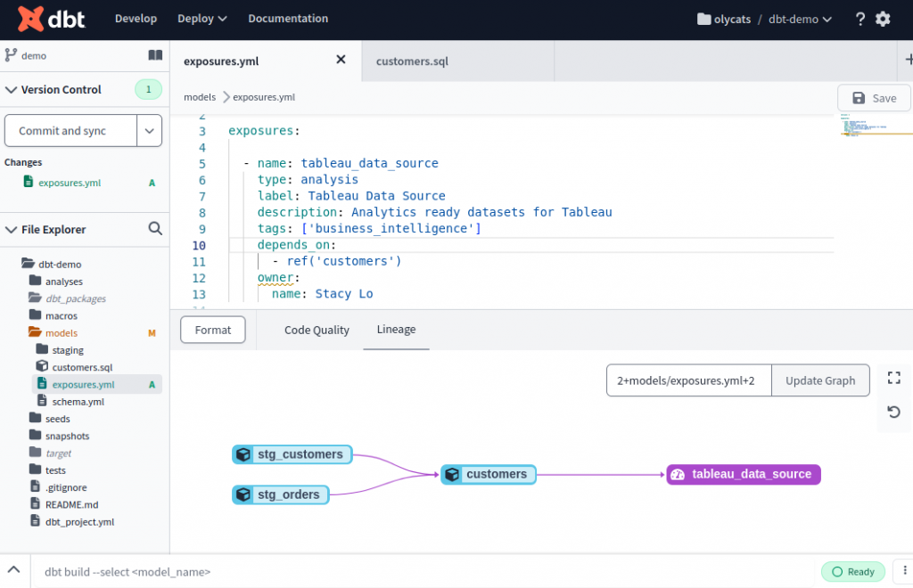Click the stg_customers node cube icon
This screenshot has height=588, width=913.
tap(243, 454)
